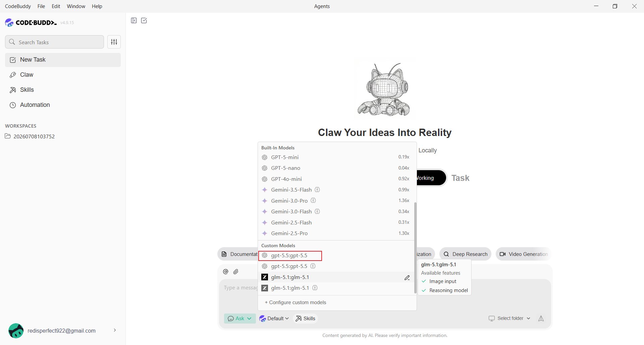The image size is (644, 345).
Task: Click the Image input feature in tooltip
Action: tap(443, 281)
